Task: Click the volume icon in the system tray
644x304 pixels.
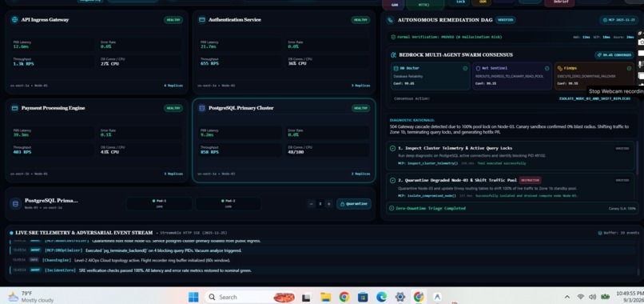Action: 592,297
